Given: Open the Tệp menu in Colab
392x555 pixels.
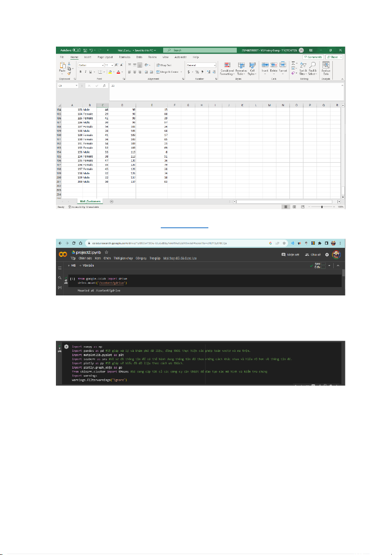Looking at the screenshot, I should coord(73,258).
